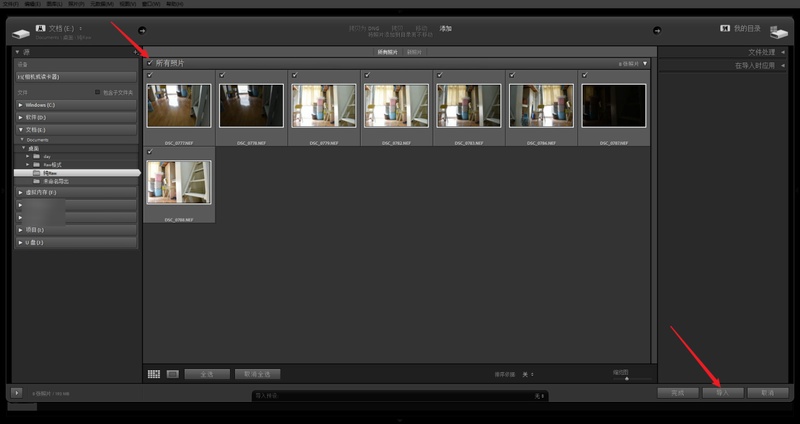
Task: Click the 取消全选 button
Action: tap(258, 374)
